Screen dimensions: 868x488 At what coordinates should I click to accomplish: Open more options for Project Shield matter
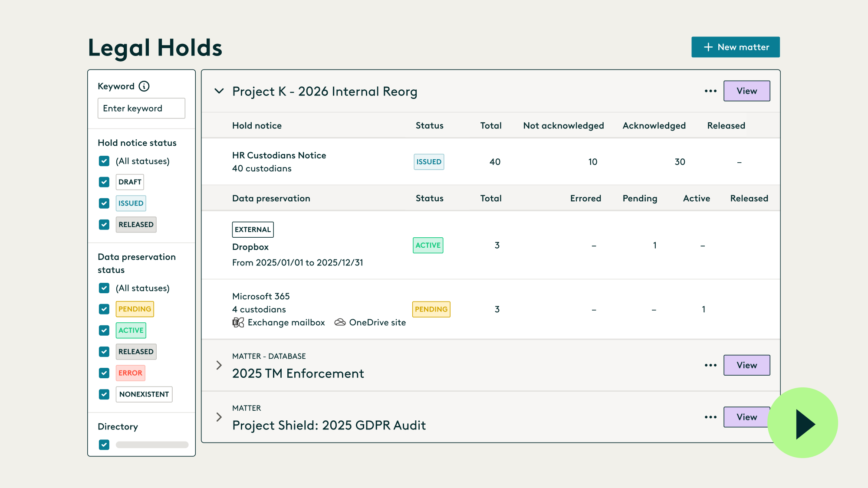[710, 417]
